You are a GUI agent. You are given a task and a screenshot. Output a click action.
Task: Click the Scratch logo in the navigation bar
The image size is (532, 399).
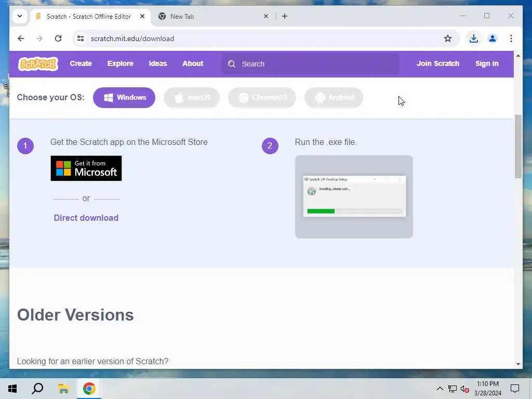[38, 63]
